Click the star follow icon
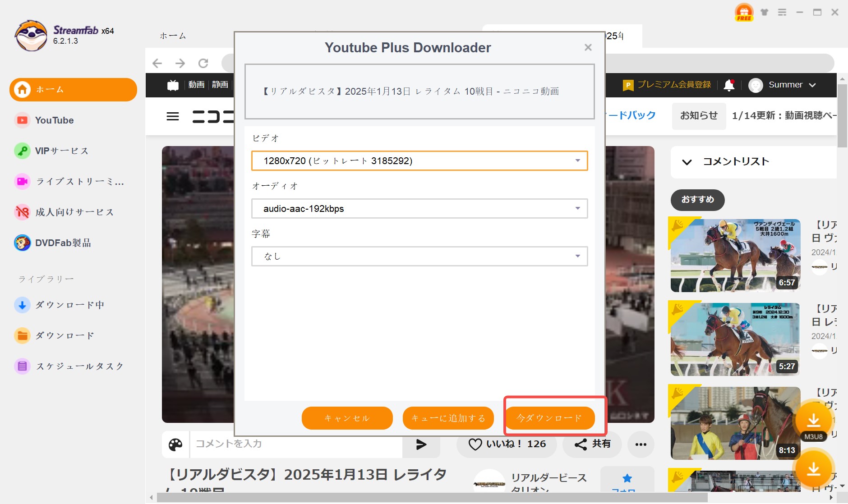Viewport: 848px width, 504px height. pyautogui.click(x=627, y=478)
